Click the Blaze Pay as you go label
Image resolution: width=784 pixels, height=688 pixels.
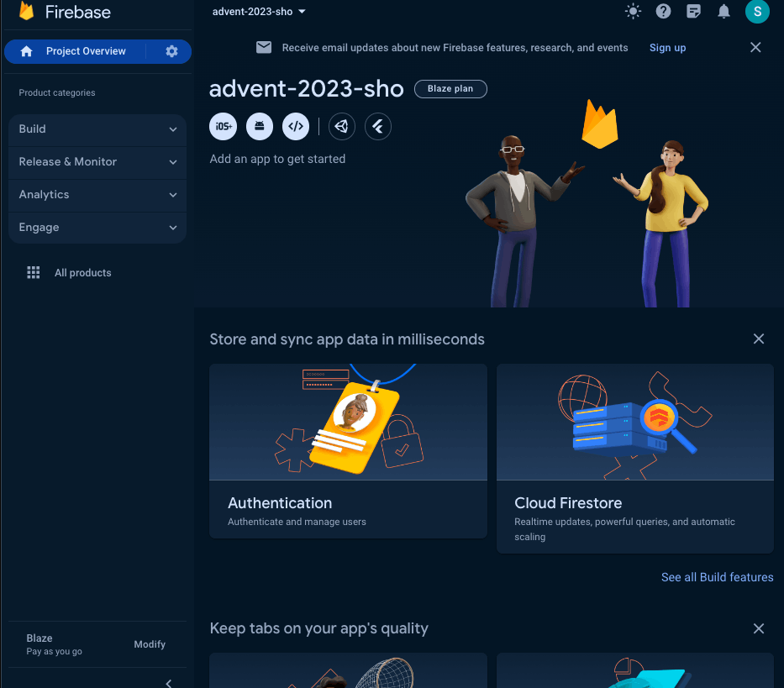(x=54, y=644)
